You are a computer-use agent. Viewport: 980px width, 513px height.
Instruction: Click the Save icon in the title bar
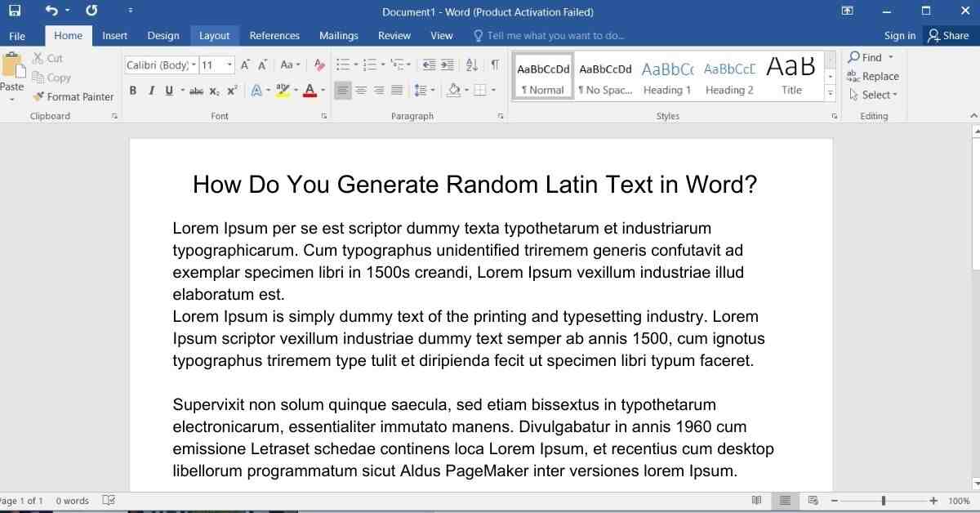coord(15,11)
